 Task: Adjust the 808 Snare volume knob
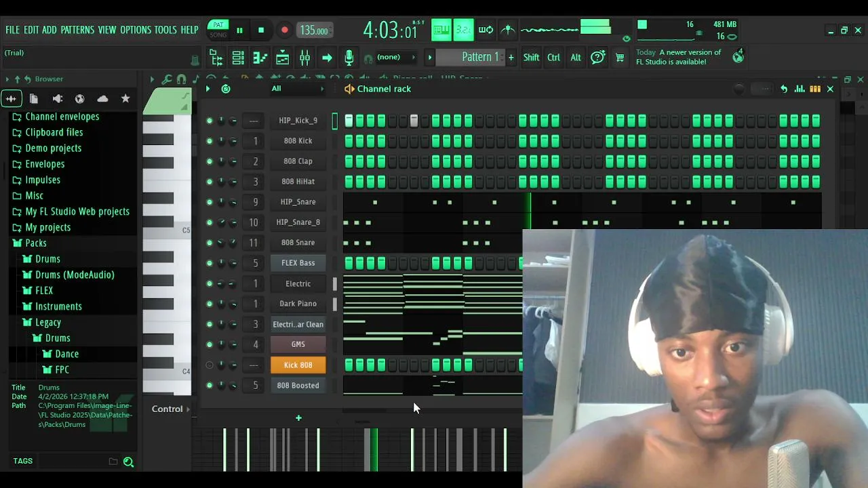point(233,243)
